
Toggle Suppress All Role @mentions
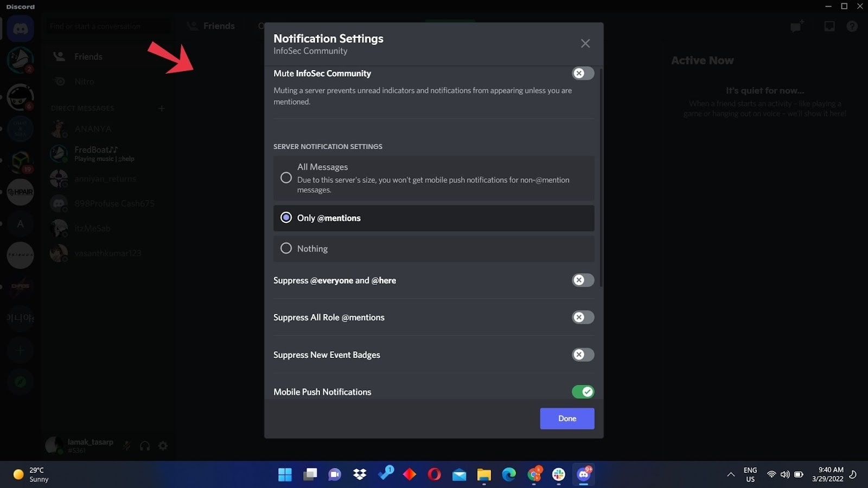click(x=583, y=317)
